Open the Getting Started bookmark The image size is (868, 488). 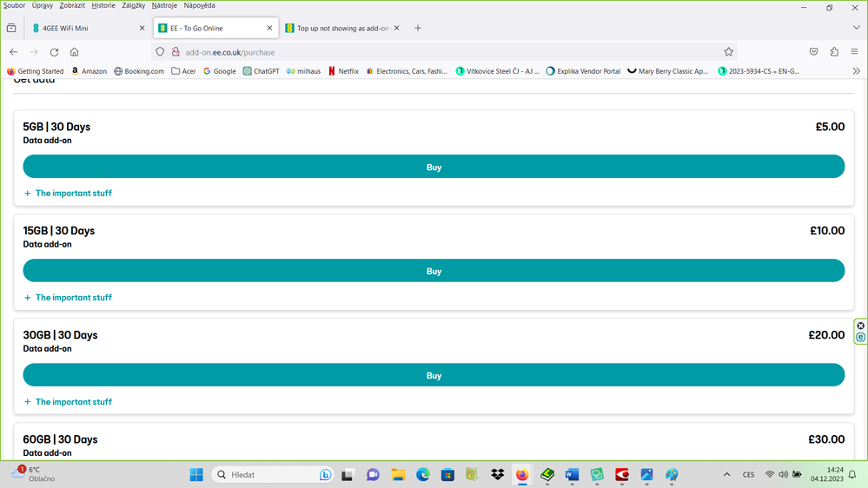pos(36,71)
